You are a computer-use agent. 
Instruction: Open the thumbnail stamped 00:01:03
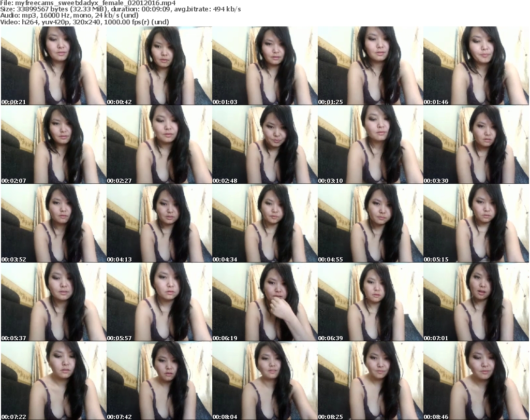click(264, 66)
